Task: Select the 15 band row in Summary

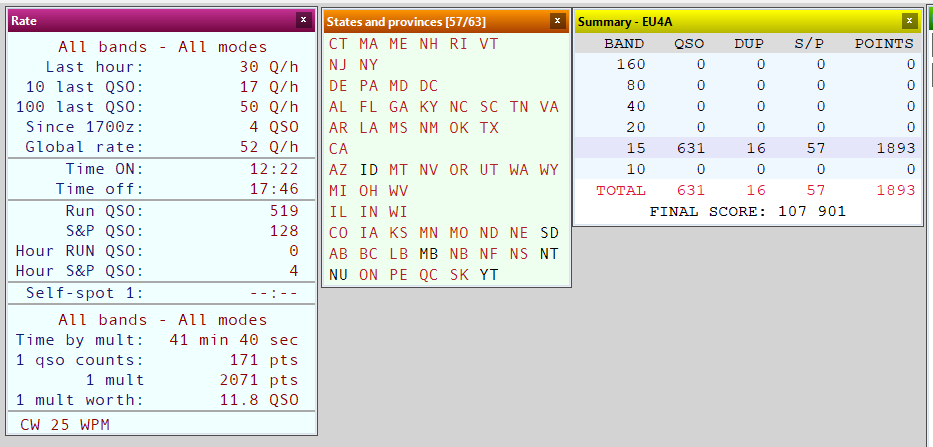Action: click(745, 148)
